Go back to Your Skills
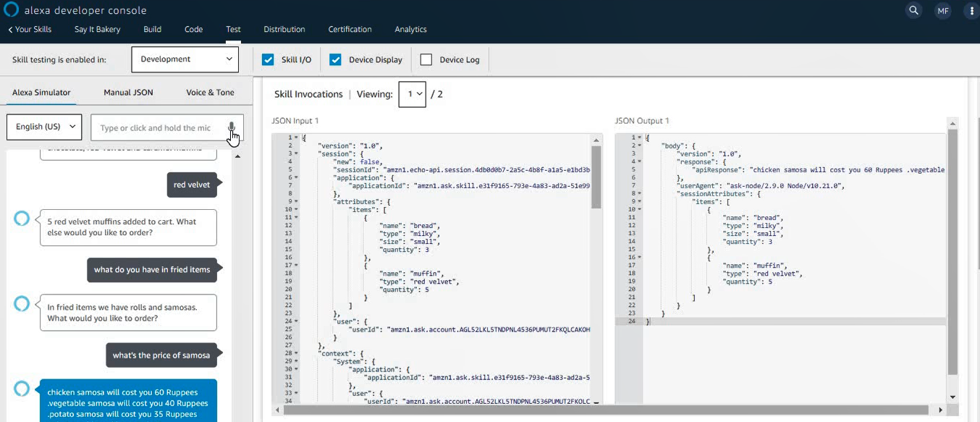Image resolution: width=980 pixels, height=422 pixels. click(x=30, y=30)
